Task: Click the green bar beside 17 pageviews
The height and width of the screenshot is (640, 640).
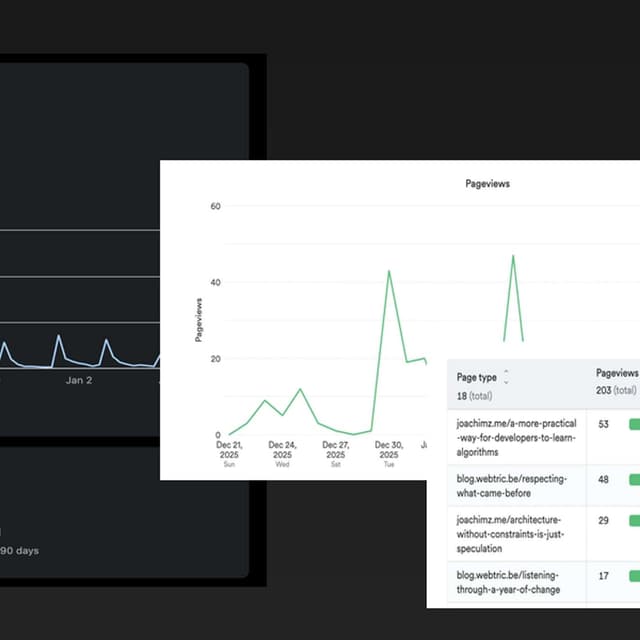Action: tap(634, 576)
